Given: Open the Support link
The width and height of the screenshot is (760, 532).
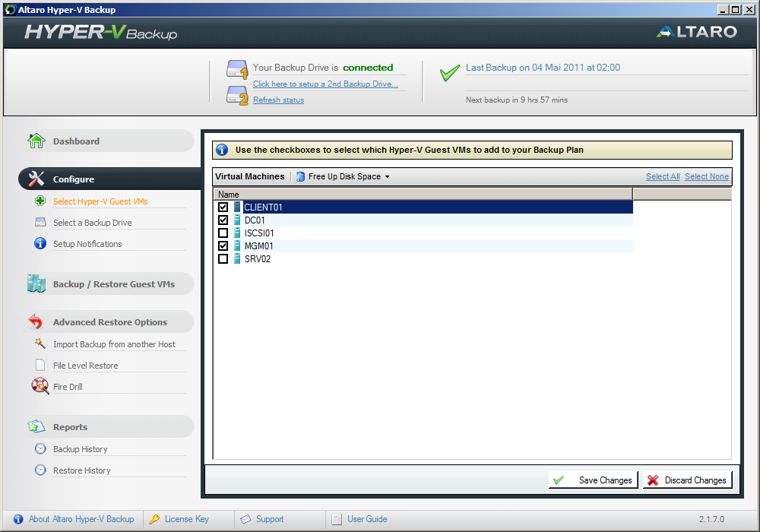Looking at the screenshot, I should [270, 519].
